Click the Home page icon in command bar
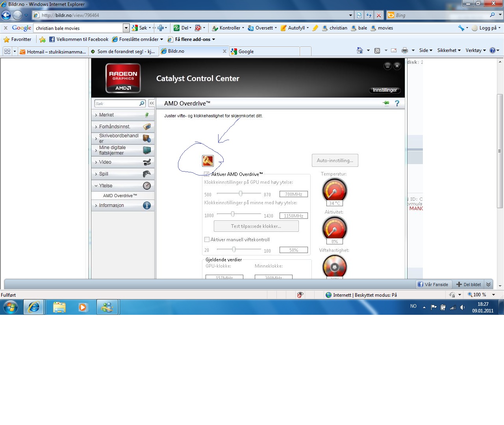 (x=359, y=50)
